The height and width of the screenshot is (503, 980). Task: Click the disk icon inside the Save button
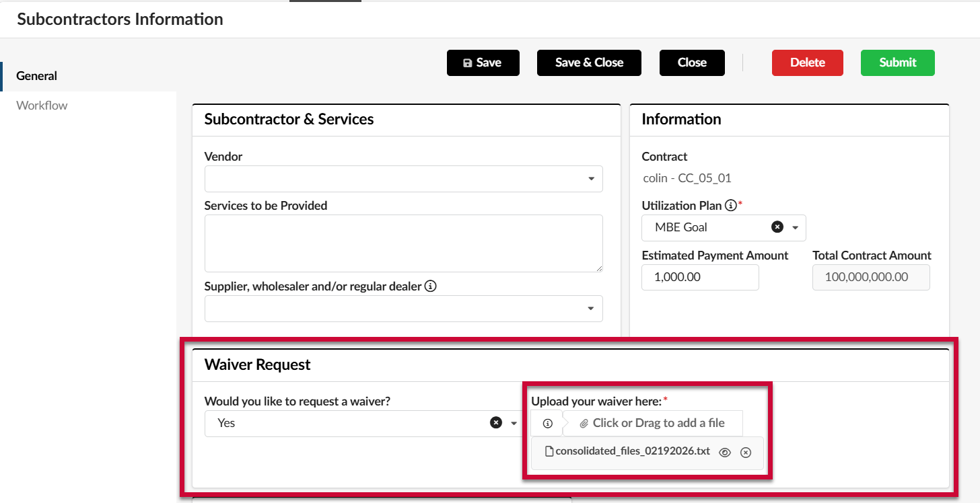[468, 63]
